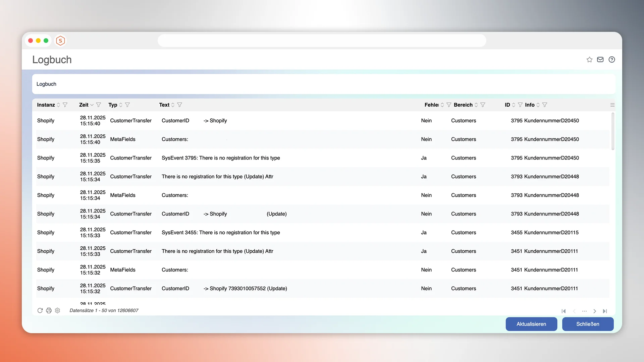
Task: Open the column menu via hamburger icon
Action: coord(612,105)
